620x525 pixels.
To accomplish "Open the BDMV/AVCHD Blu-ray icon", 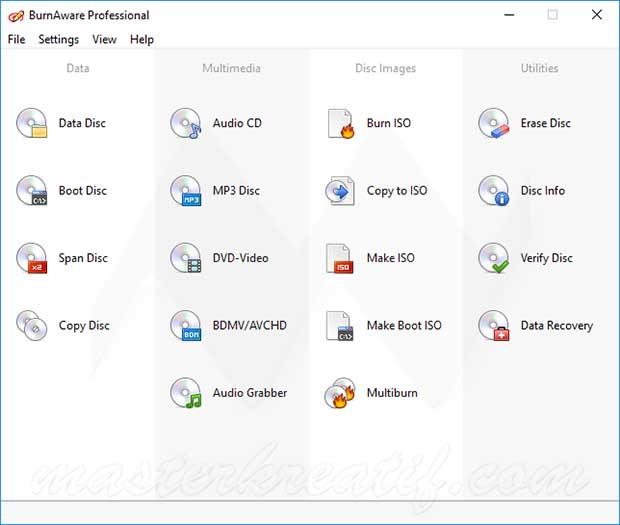I will pyautogui.click(x=186, y=326).
